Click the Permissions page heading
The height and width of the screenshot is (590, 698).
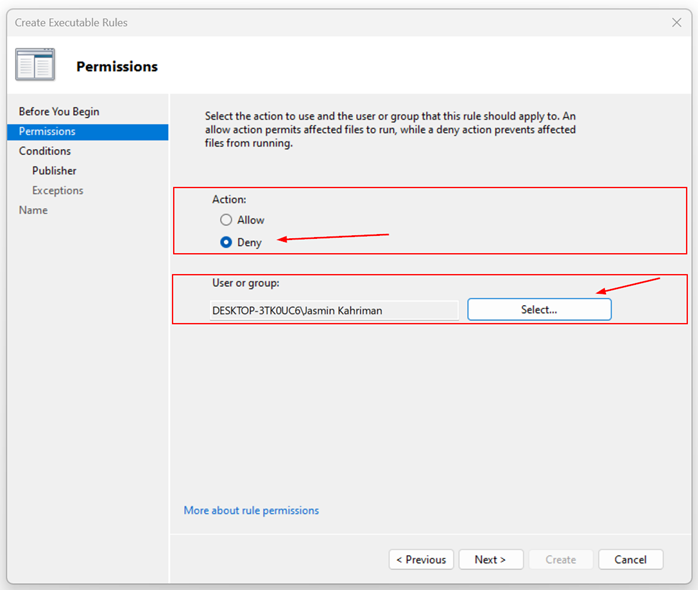pos(117,67)
